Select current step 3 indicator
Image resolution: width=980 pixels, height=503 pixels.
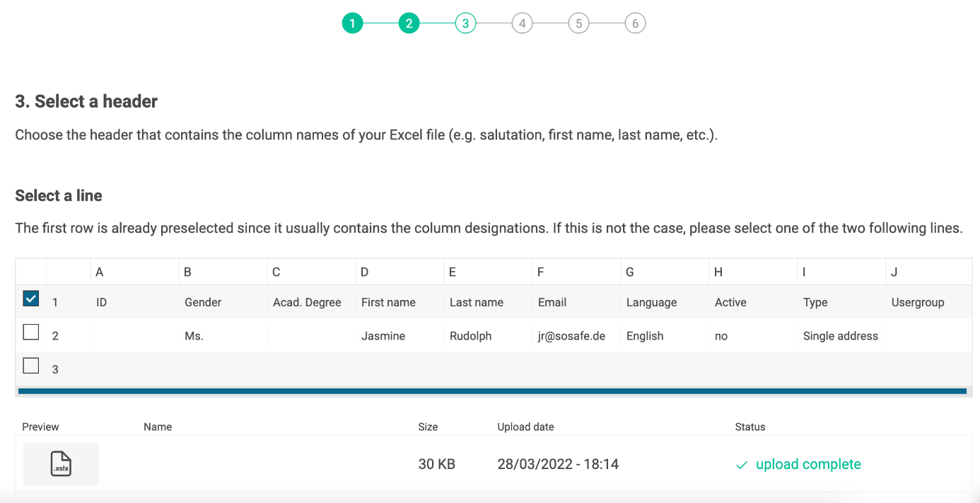pos(465,23)
